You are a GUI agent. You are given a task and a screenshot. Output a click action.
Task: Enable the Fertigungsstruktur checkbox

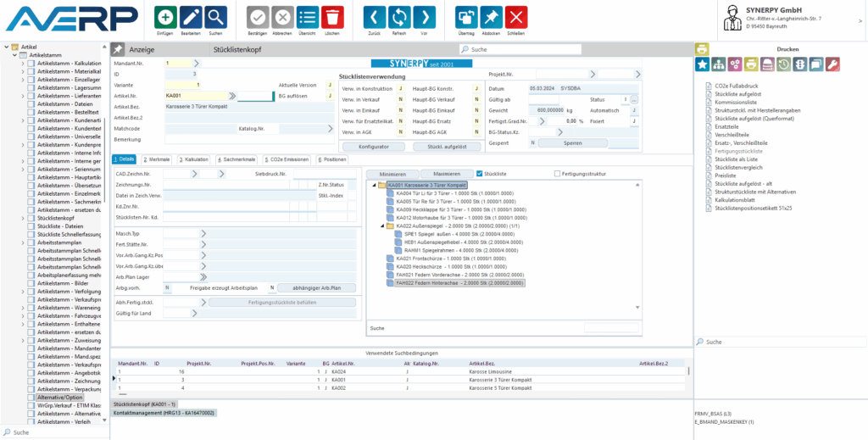coord(557,174)
